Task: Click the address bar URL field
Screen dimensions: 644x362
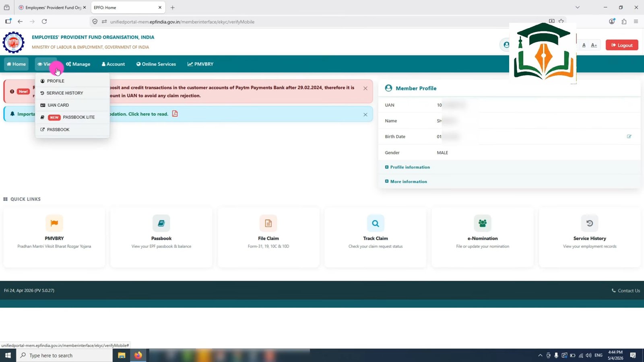Action: coord(322,22)
